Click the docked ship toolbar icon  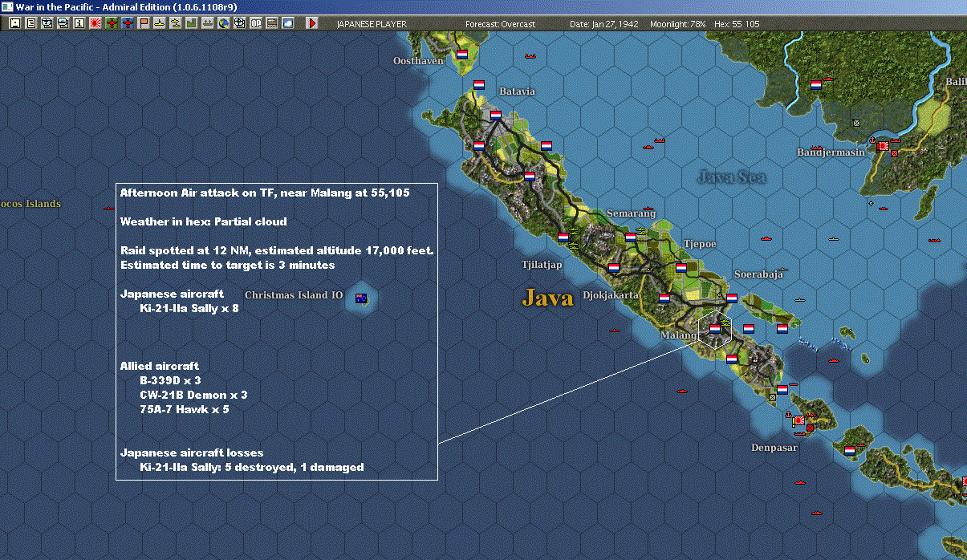(207, 23)
